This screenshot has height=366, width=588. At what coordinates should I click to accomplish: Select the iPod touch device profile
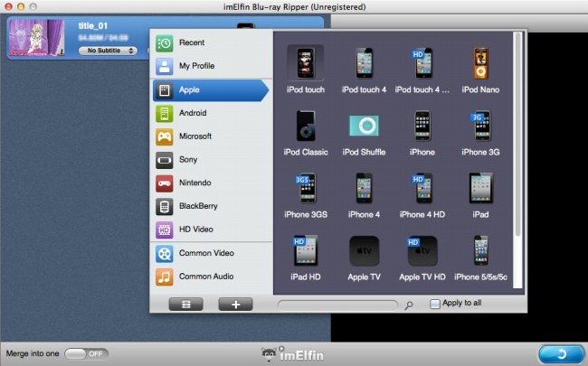coord(305,70)
